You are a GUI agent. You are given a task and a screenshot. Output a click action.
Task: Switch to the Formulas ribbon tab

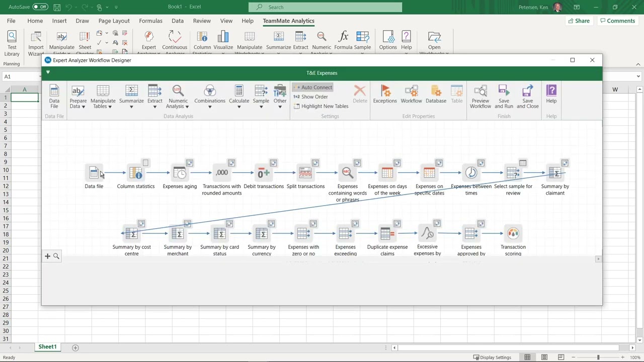pos(150,21)
